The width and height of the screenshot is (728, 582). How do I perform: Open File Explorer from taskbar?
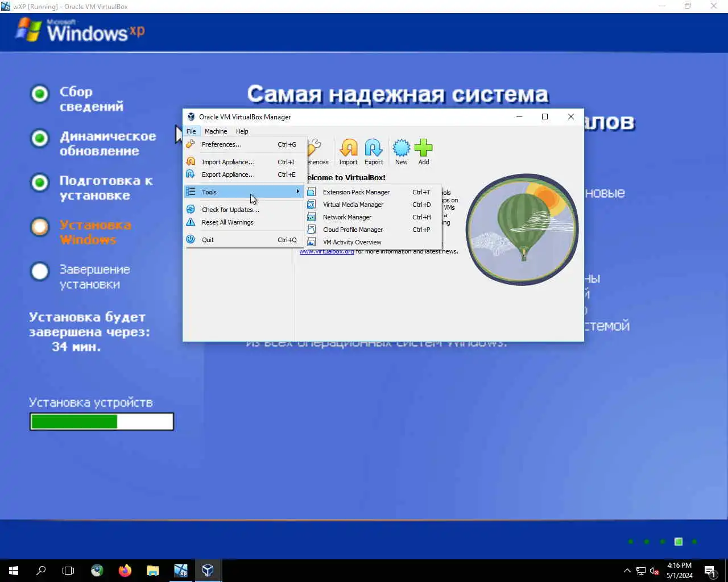pos(153,571)
